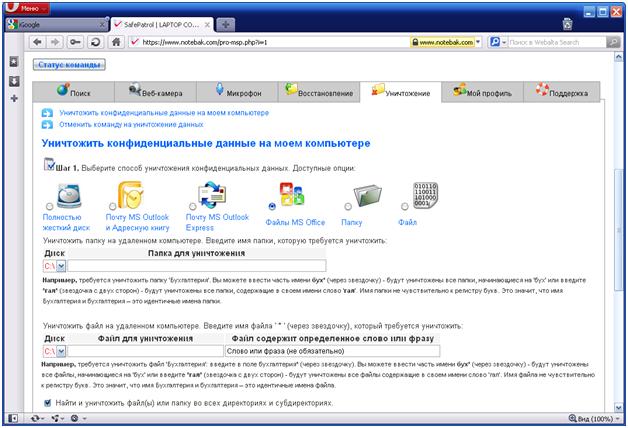The image size is (628, 428).
Task: Open the Поддержка tab
Action: click(562, 92)
